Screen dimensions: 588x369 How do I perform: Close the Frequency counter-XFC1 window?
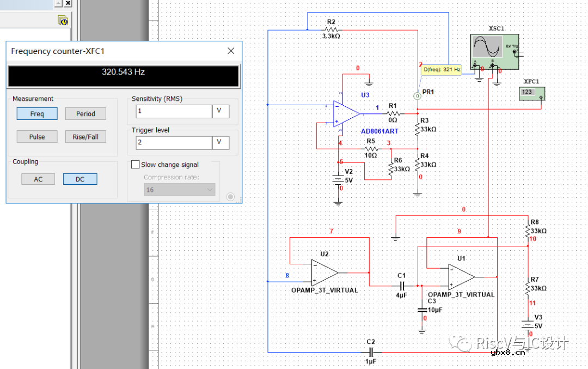click(x=231, y=51)
